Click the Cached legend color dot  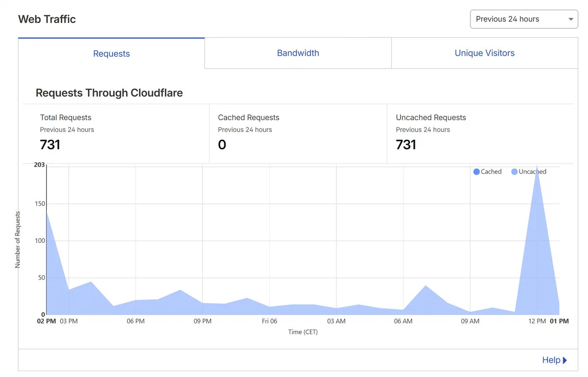(x=476, y=171)
